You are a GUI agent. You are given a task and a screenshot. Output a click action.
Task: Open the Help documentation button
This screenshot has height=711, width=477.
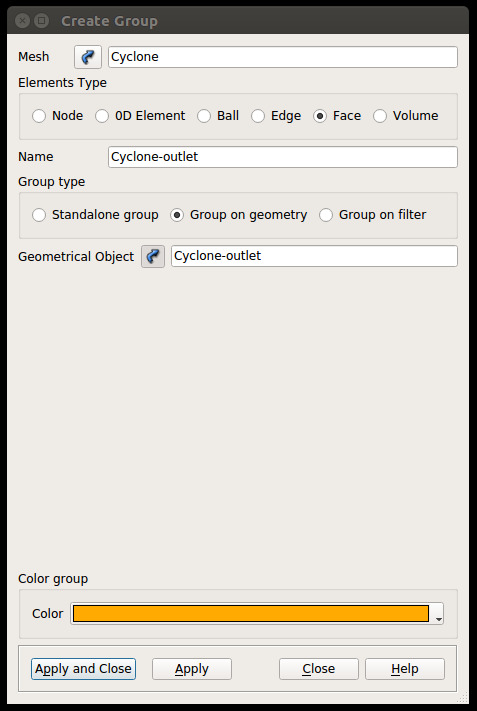[405, 669]
